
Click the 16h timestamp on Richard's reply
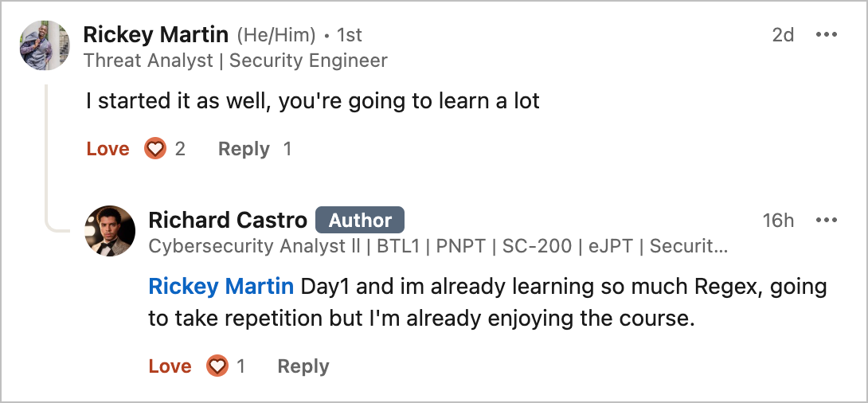point(778,221)
